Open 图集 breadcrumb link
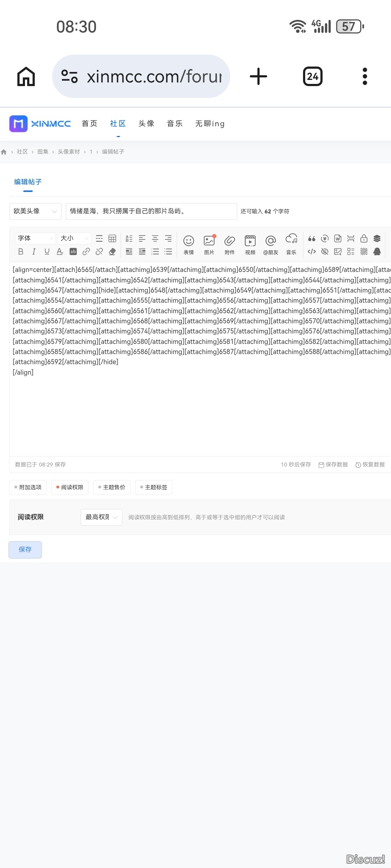The height and width of the screenshot is (868, 391). click(x=43, y=152)
